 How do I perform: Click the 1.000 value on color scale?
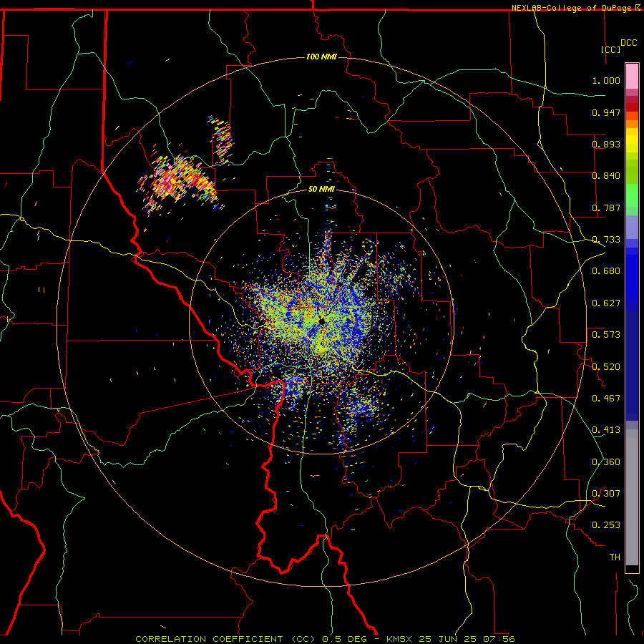pyautogui.click(x=606, y=80)
